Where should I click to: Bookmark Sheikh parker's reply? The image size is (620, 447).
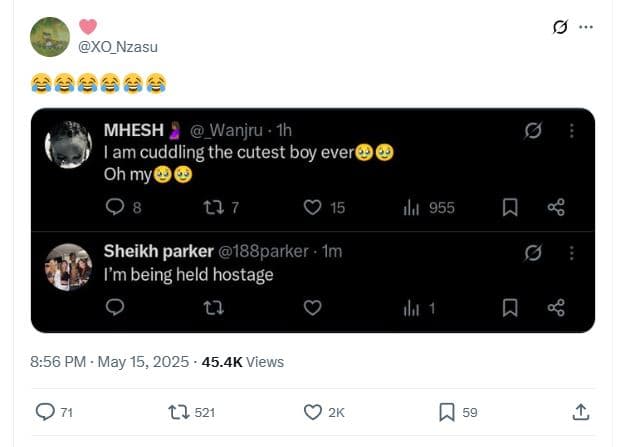[x=509, y=308]
